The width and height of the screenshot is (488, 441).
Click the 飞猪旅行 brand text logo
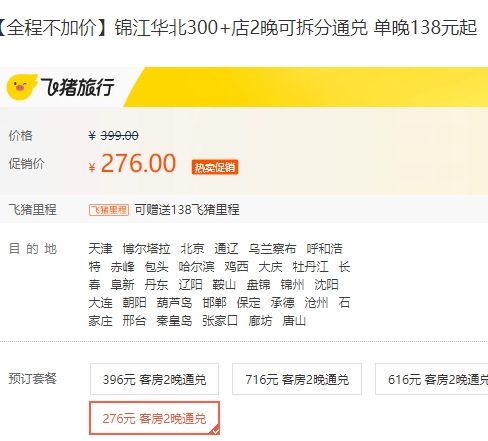pyautogui.click(x=77, y=87)
